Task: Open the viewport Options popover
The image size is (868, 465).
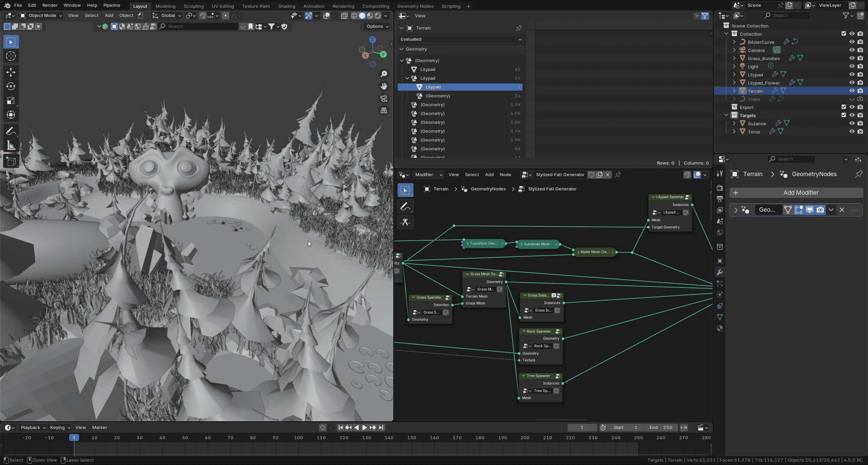Action: tap(377, 26)
